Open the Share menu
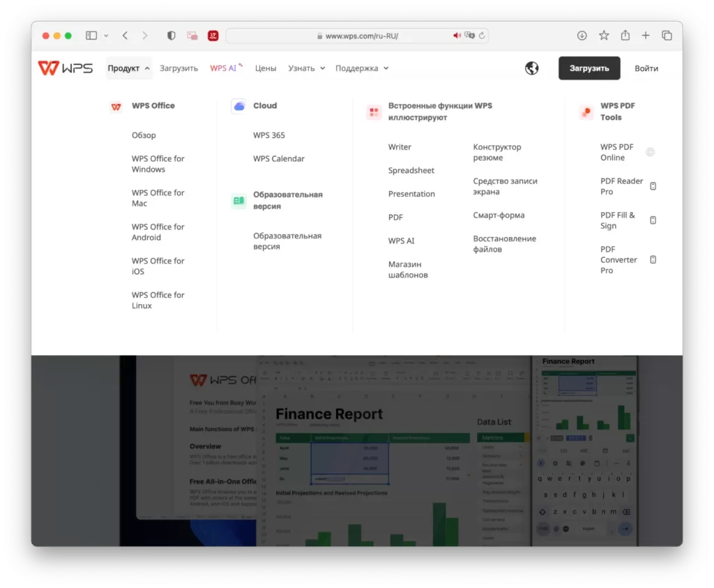 (625, 35)
